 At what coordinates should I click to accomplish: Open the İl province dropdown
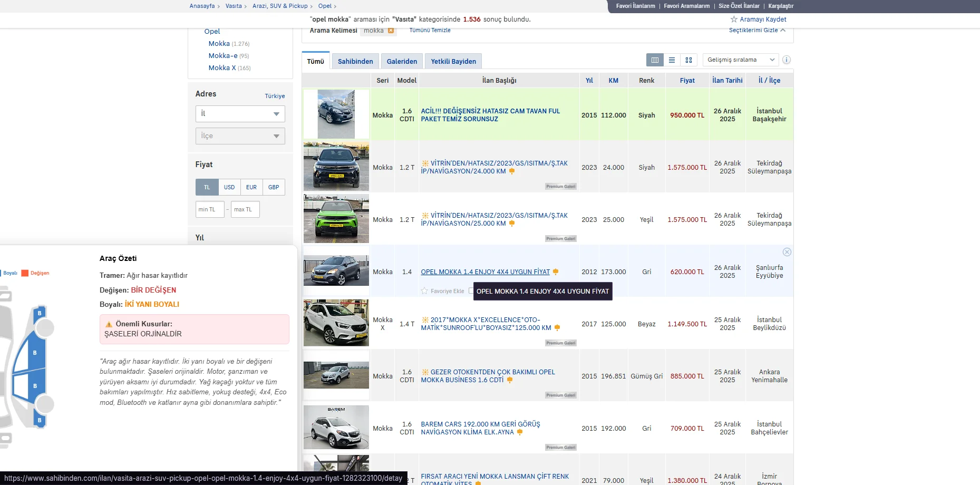[x=240, y=114]
